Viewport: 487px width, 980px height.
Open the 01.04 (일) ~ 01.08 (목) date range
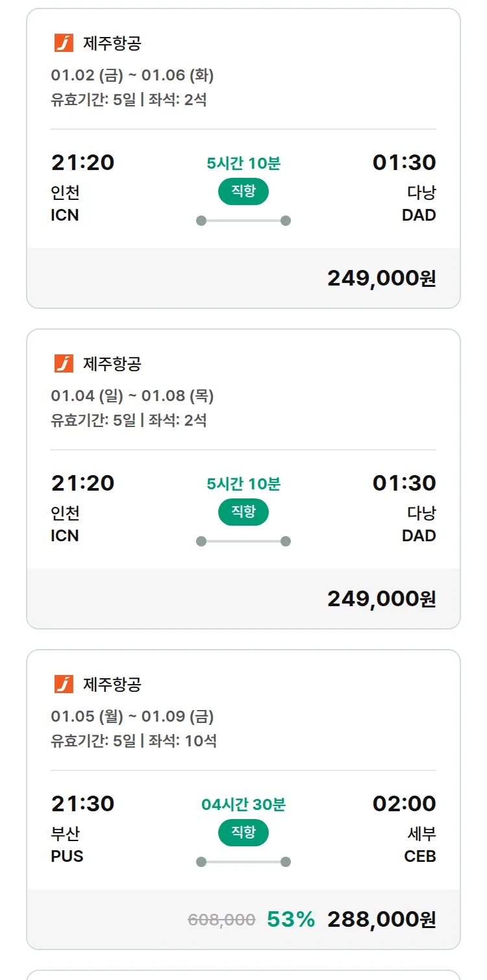[132, 396]
